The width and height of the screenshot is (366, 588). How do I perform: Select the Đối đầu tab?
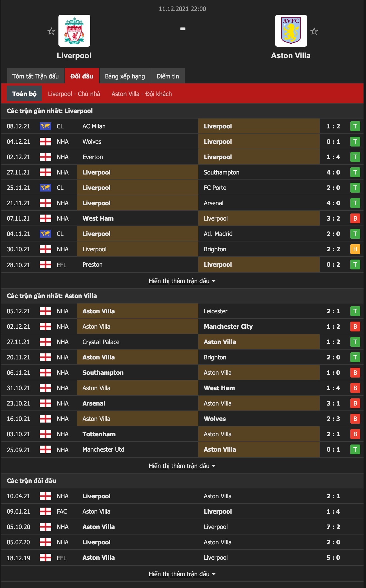[x=82, y=76]
